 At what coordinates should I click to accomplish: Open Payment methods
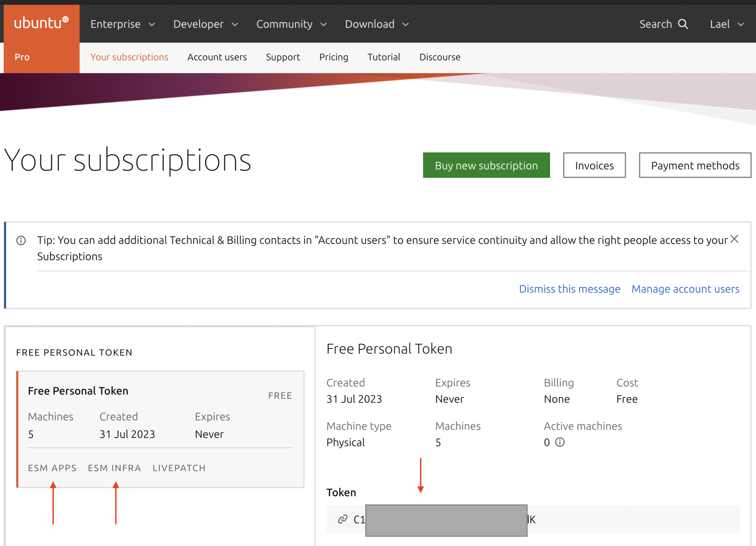point(695,165)
